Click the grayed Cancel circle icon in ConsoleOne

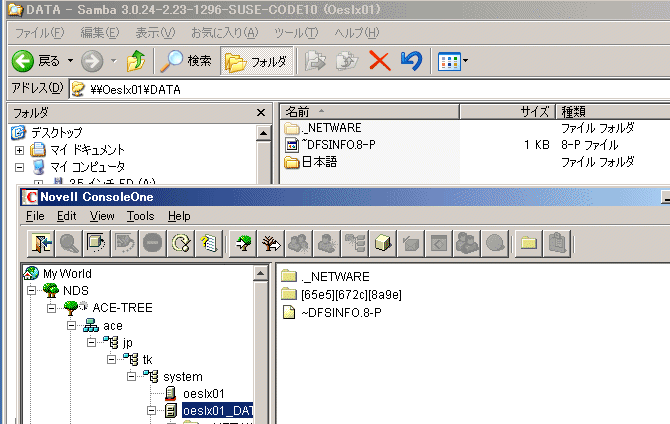pos(153,244)
